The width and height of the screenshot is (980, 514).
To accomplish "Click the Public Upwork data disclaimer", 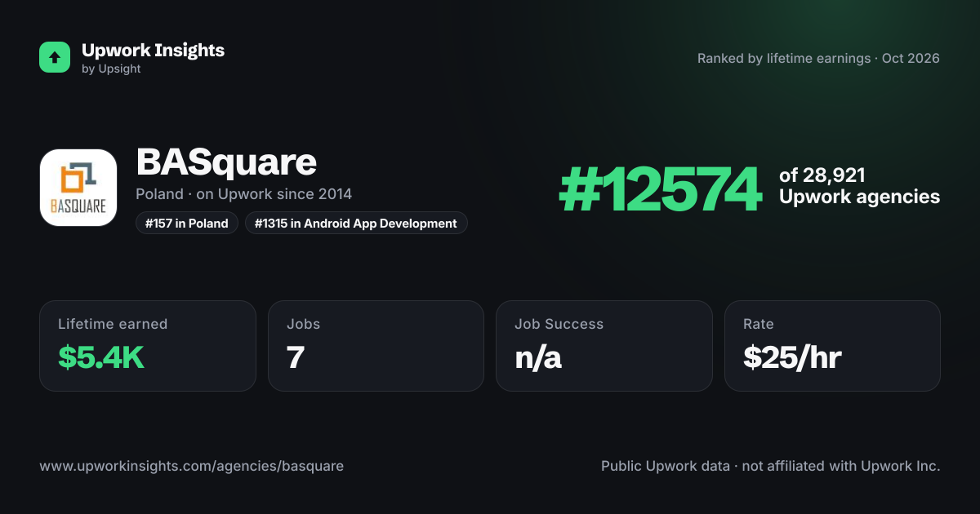I will tap(771, 466).
